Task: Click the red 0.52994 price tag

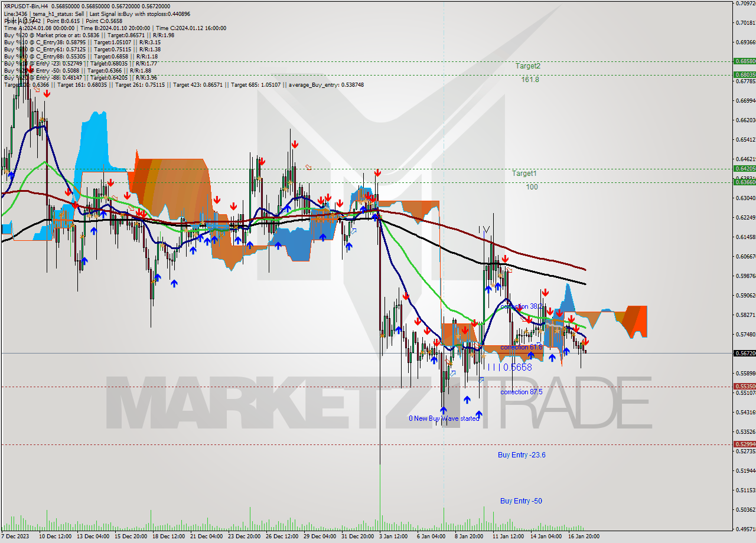Action: [x=744, y=444]
